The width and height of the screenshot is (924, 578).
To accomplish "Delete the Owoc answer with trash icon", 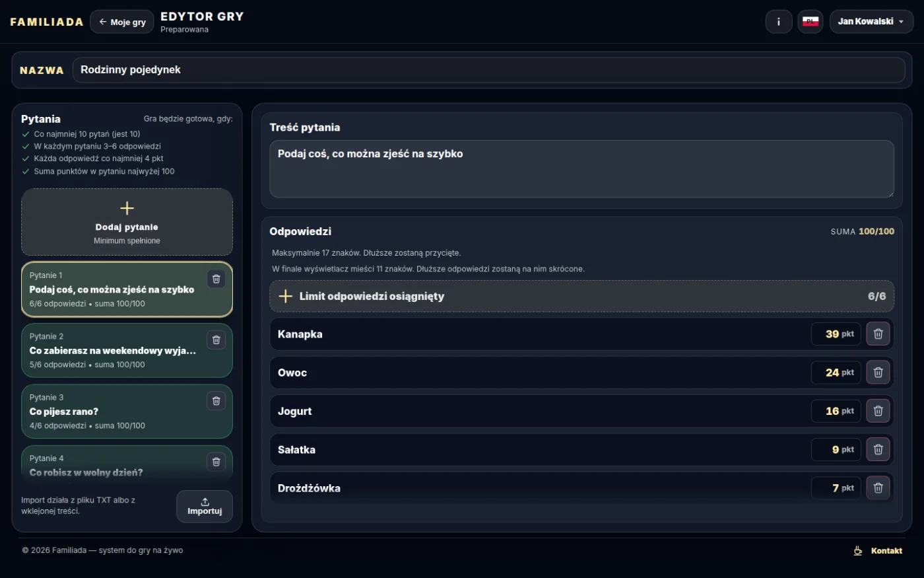I will point(878,373).
